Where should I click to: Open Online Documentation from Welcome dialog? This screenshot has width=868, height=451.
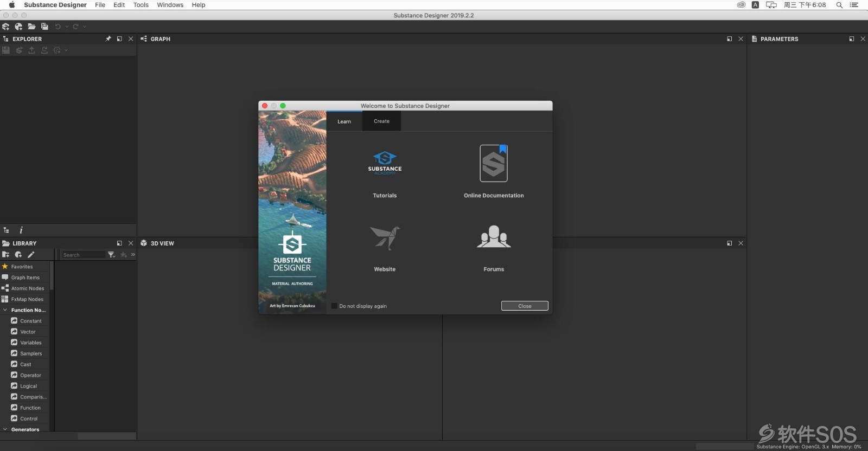pyautogui.click(x=494, y=171)
